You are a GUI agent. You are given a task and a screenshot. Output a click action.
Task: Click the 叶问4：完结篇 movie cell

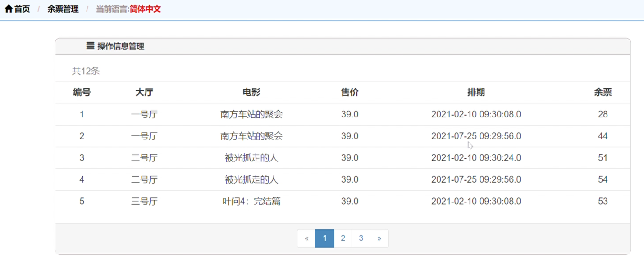pos(251,201)
